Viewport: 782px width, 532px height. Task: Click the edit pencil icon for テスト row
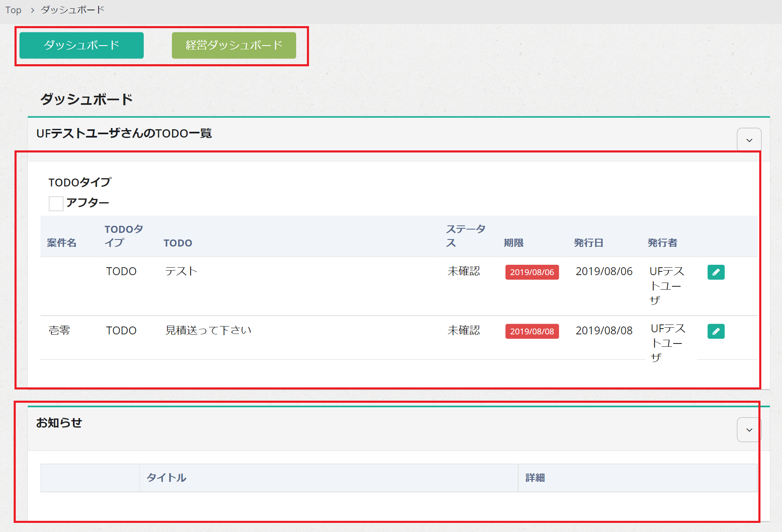click(715, 272)
